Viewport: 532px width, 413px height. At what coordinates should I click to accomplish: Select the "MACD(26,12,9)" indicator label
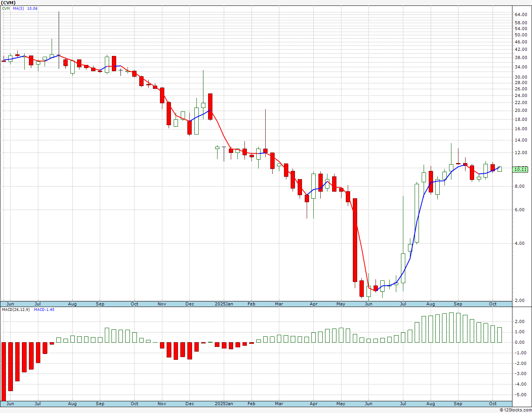pos(15,310)
